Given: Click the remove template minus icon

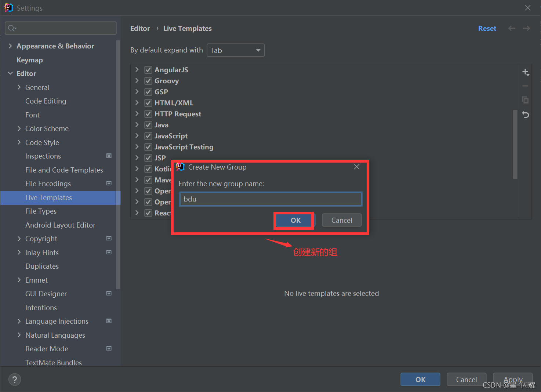Looking at the screenshot, I should coord(526,86).
